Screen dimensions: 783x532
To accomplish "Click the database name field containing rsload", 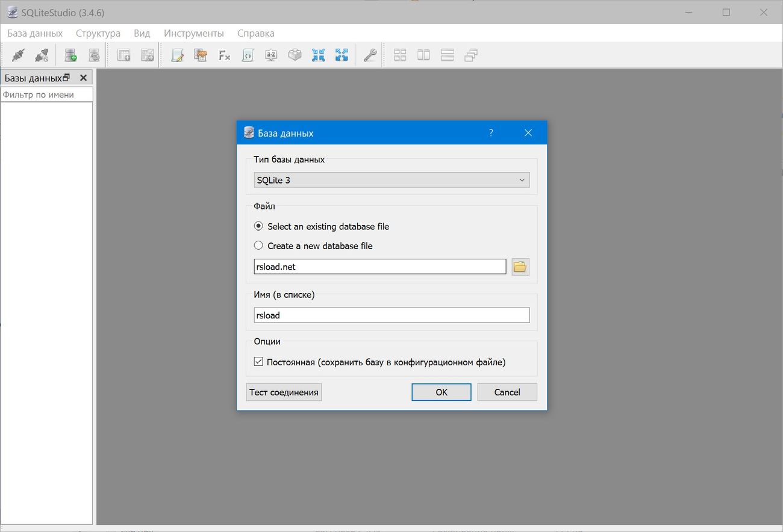I will coord(391,315).
